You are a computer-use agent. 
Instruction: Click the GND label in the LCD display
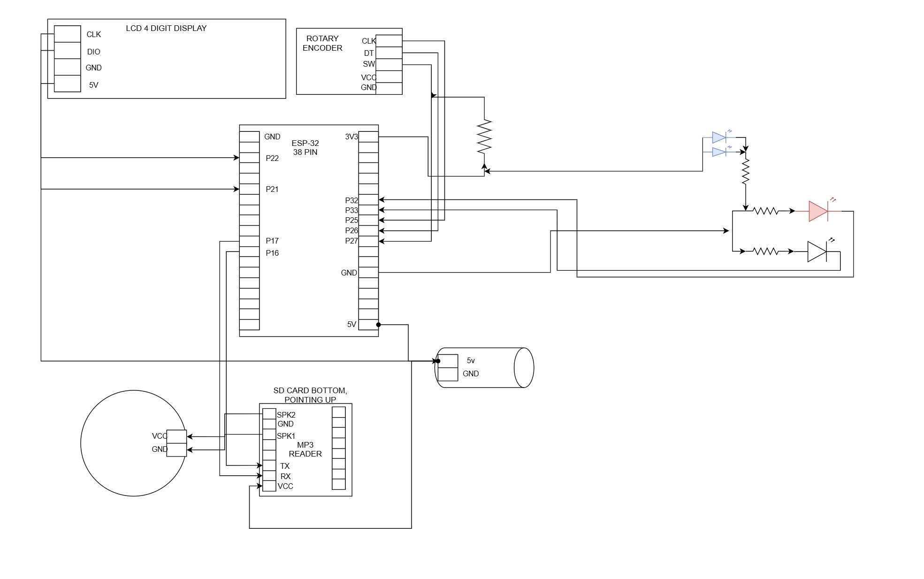[x=93, y=68]
